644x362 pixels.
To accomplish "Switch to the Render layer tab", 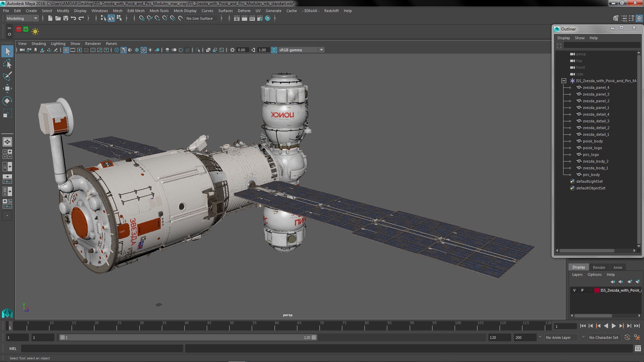I will point(599,267).
